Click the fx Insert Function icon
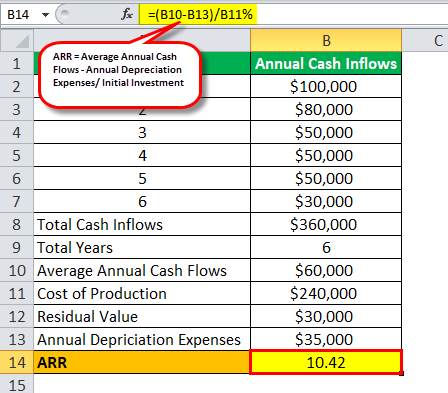 [127, 14]
